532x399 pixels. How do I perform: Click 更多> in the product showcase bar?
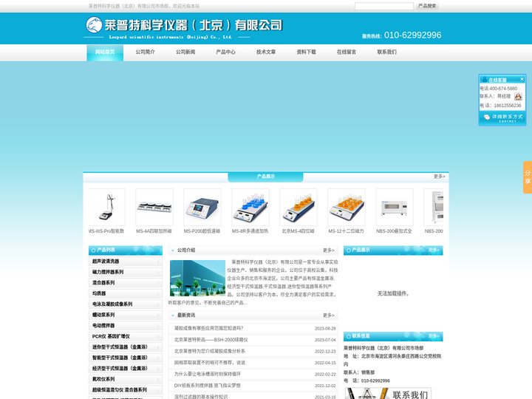439,177
